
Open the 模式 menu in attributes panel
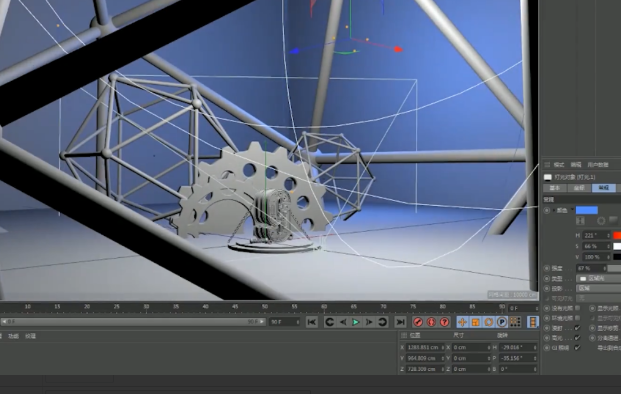pos(559,165)
